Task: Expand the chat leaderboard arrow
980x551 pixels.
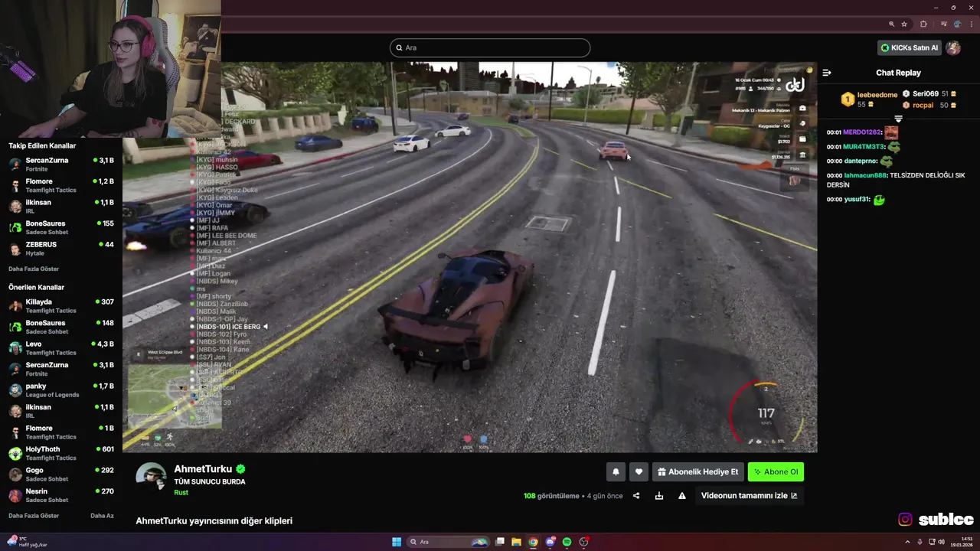Action: (898, 119)
